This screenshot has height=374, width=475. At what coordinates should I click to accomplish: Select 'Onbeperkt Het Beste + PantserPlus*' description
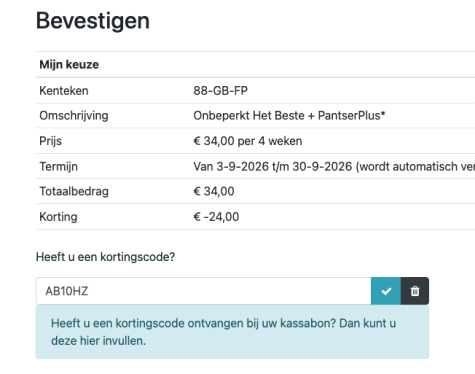[x=289, y=116]
